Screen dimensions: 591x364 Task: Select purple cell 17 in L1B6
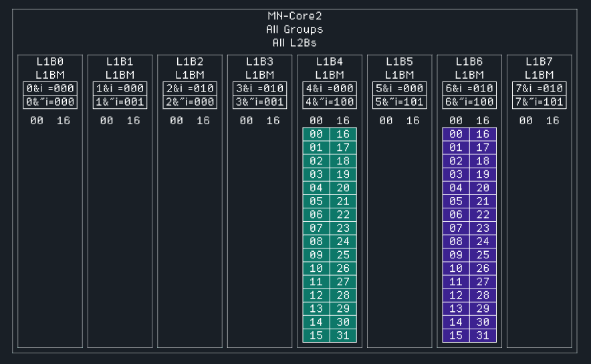coord(483,148)
